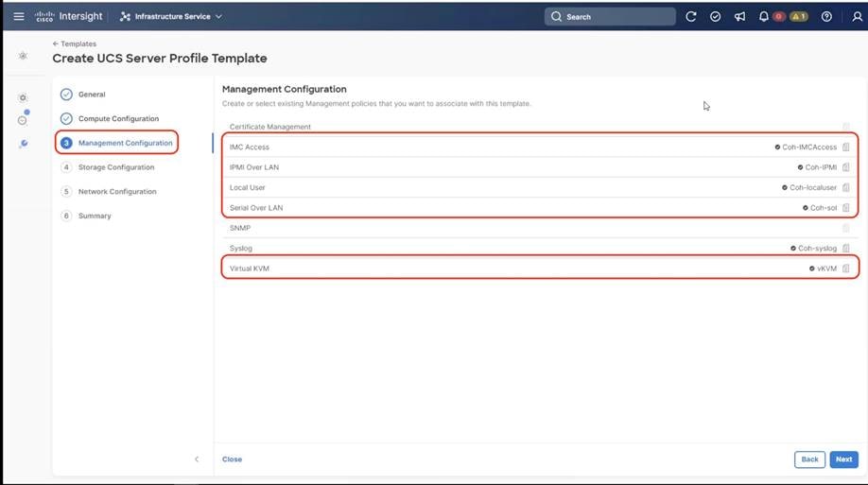Collapse the wizard step panel chevron
Screen dimensions: 868x485
(x=197, y=459)
